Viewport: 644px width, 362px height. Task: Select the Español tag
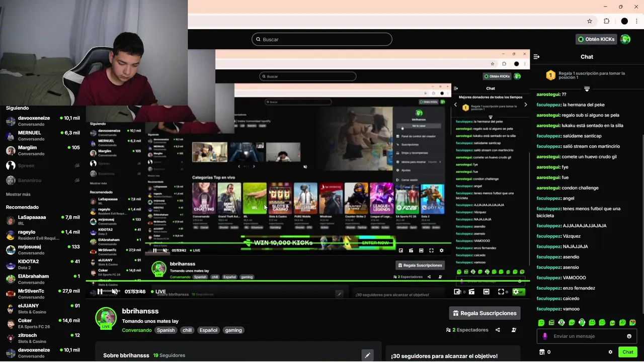click(x=208, y=330)
